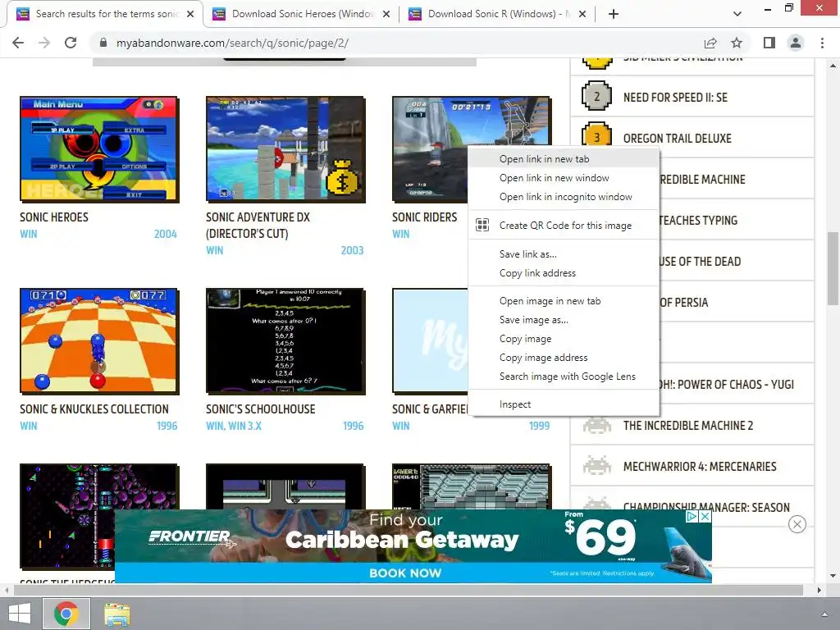
Task: Expand the tab search chevron
Action: [737, 14]
